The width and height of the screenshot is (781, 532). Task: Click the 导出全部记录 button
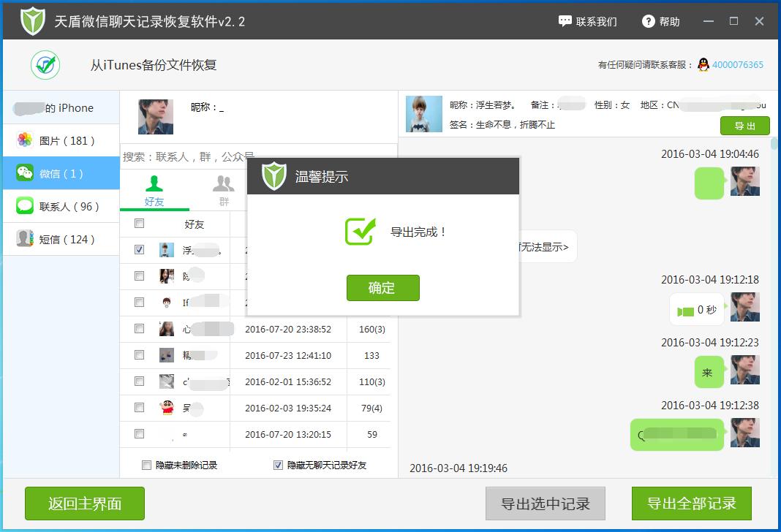pos(690,503)
